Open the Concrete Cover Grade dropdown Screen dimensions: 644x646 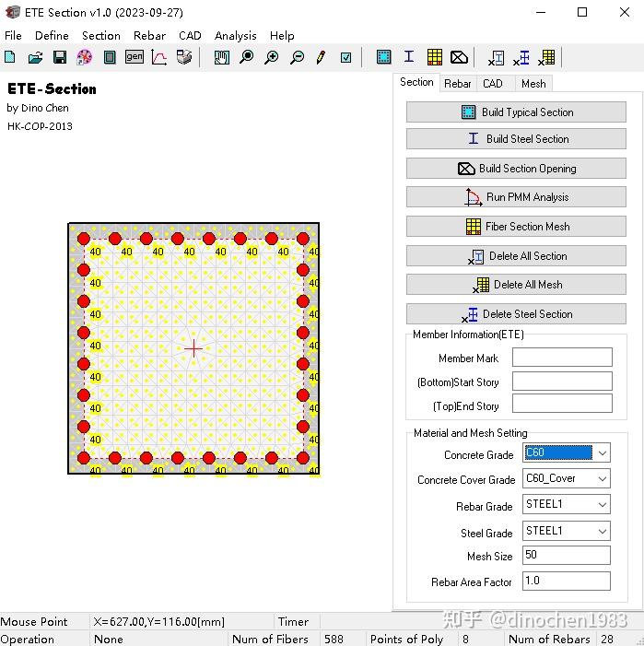pos(567,478)
